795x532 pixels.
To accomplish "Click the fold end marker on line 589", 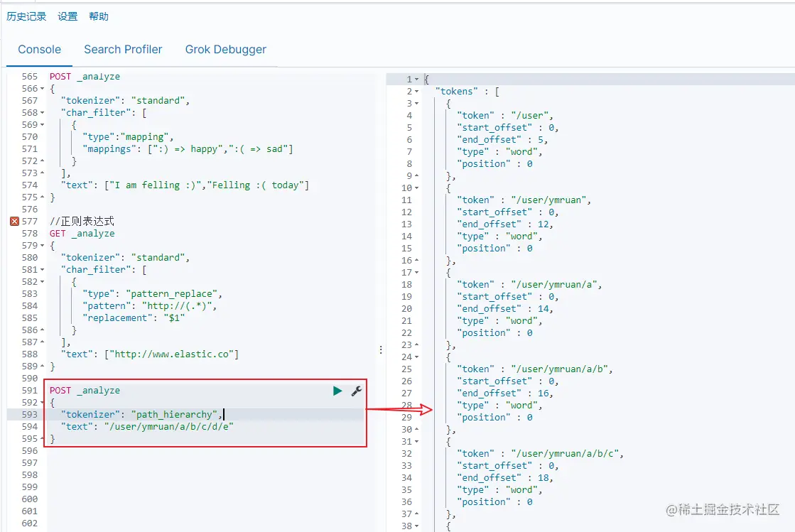I will pyautogui.click(x=42, y=367).
